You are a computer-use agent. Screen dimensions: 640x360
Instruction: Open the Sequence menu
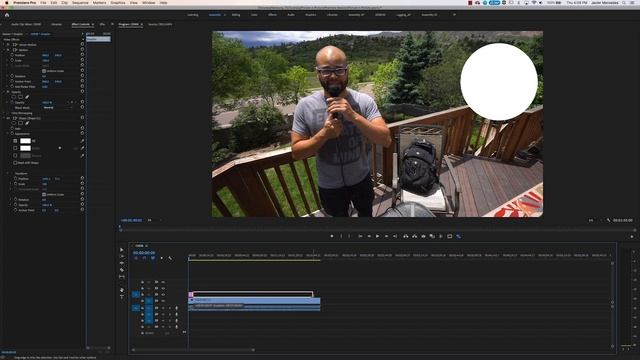coord(80,2)
